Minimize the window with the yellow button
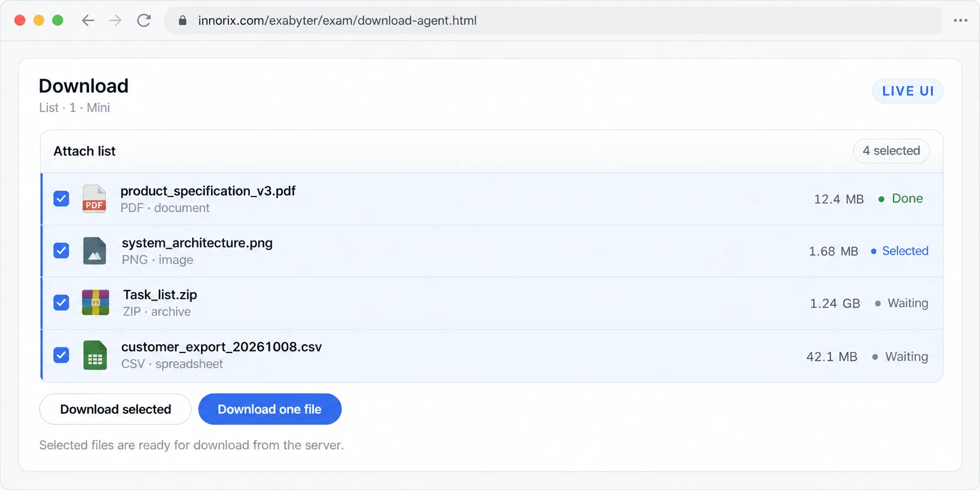This screenshot has height=490, width=980. pyautogui.click(x=39, y=20)
